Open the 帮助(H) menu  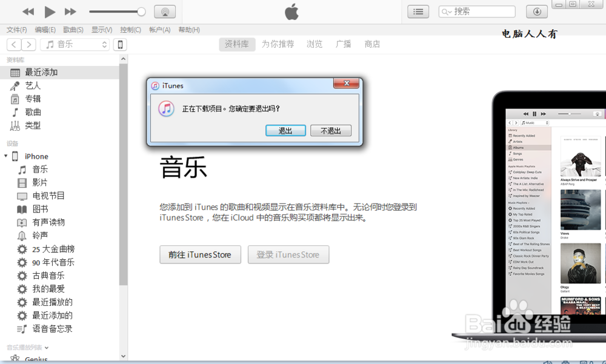pyautogui.click(x=189, y=30)
